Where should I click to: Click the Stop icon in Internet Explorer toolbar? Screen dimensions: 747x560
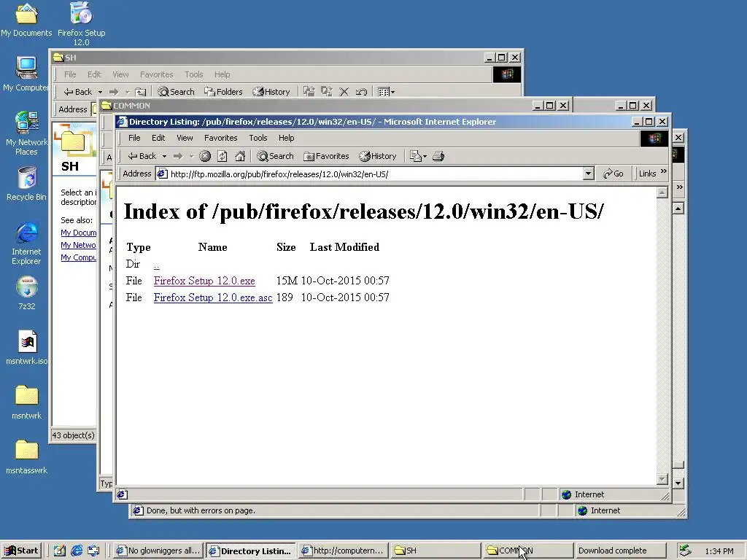point(205,156)
